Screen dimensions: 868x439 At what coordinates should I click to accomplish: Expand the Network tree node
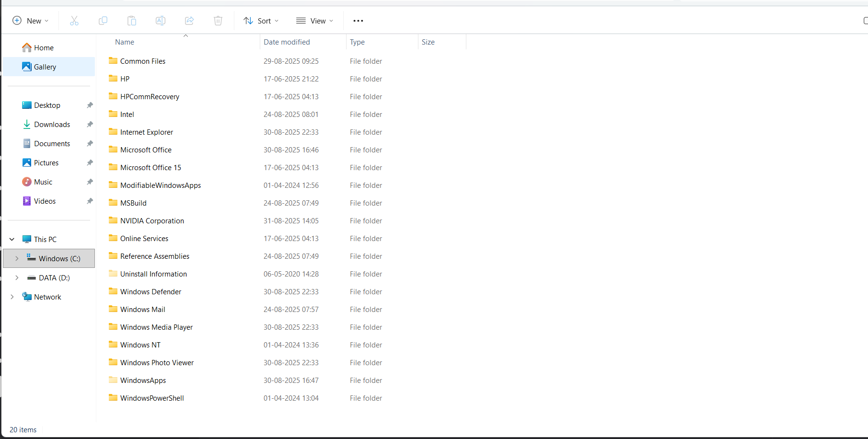pyautogui.click(x=12, y=297)
